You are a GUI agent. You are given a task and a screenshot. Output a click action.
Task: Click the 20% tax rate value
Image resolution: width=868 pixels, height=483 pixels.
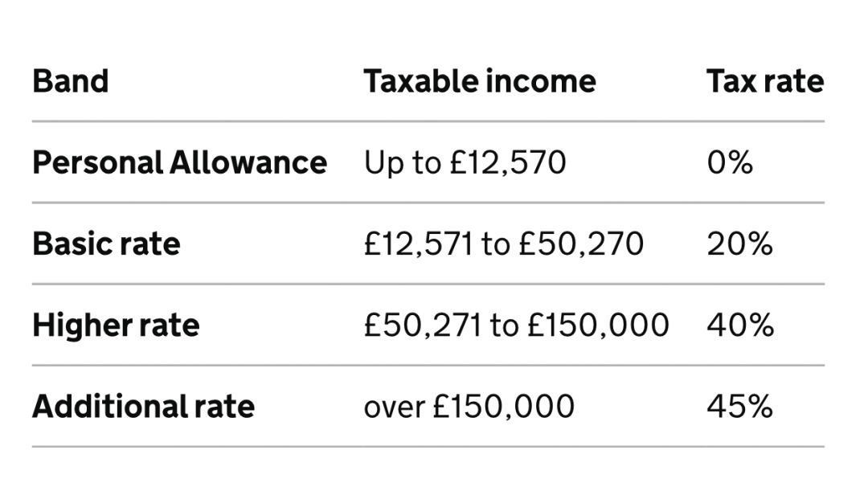[x=739, y=244]
